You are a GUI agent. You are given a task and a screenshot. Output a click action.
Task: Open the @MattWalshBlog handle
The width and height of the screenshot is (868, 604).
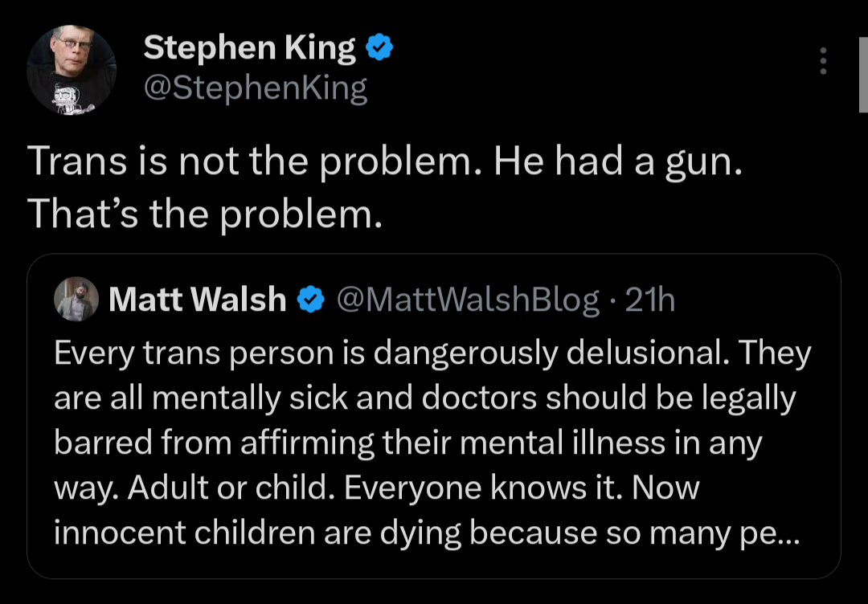[x=468, y=300]
